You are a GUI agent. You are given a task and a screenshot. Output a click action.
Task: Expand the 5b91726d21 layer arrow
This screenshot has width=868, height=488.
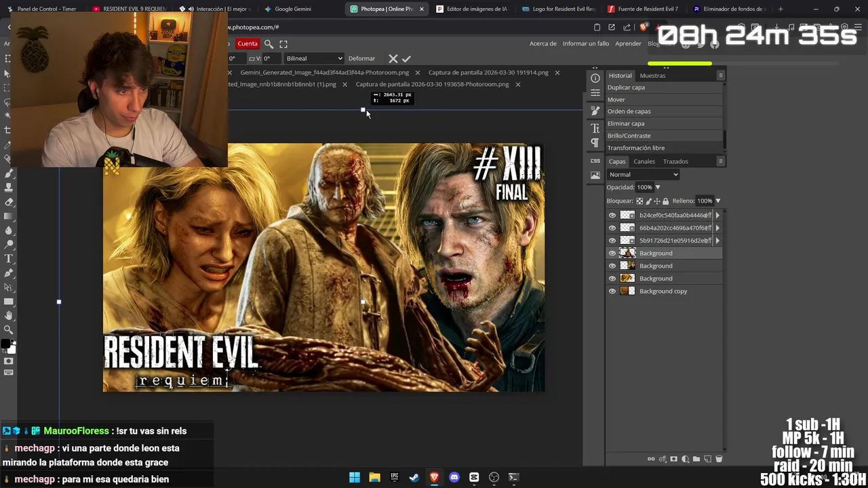(x=717, y=241)
